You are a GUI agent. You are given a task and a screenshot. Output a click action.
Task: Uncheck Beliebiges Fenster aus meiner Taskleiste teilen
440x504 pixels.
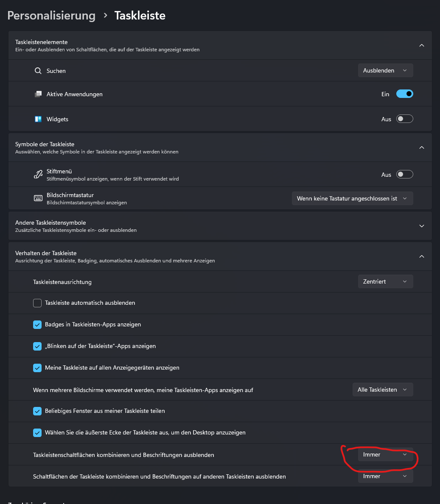[x=37, y=411]
